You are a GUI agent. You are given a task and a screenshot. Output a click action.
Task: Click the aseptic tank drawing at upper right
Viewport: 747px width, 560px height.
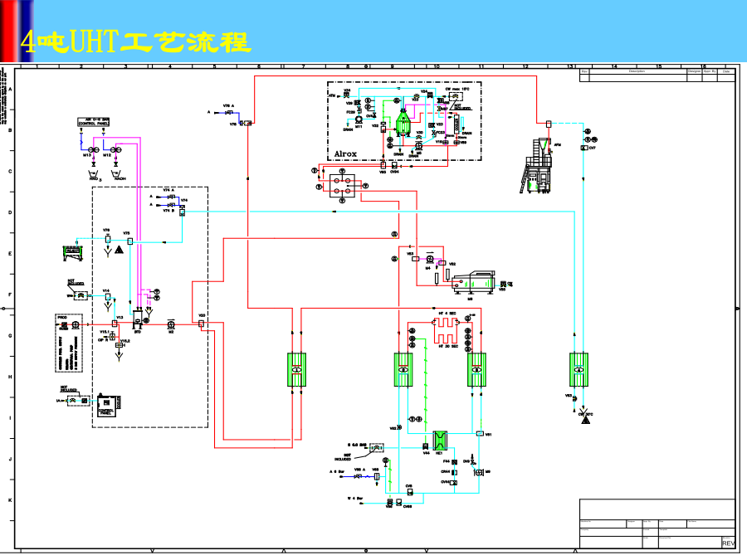pyautogui.click(x=537, y=166)
